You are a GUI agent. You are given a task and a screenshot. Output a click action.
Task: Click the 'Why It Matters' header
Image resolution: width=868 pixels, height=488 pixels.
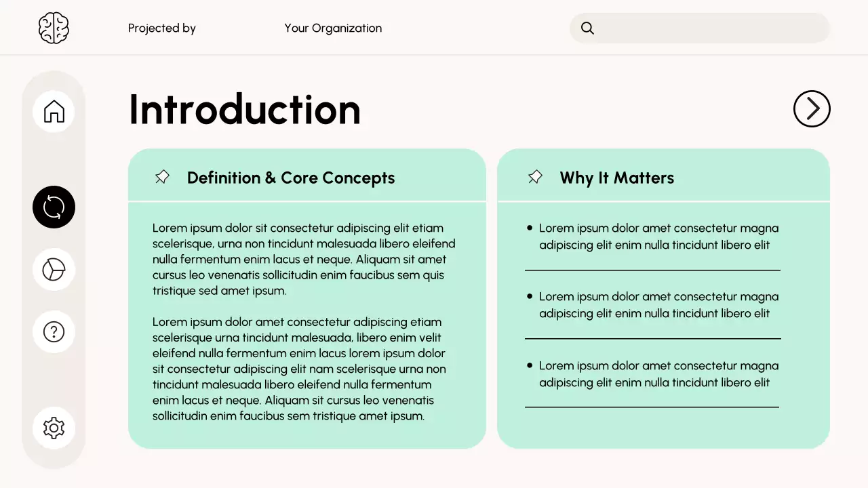tap(617, 178)
